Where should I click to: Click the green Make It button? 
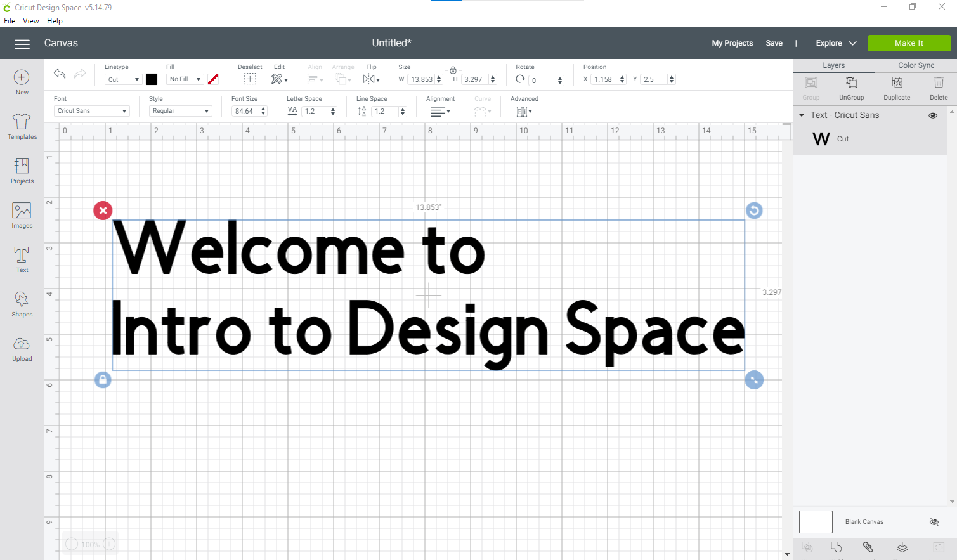coord(908,43)
